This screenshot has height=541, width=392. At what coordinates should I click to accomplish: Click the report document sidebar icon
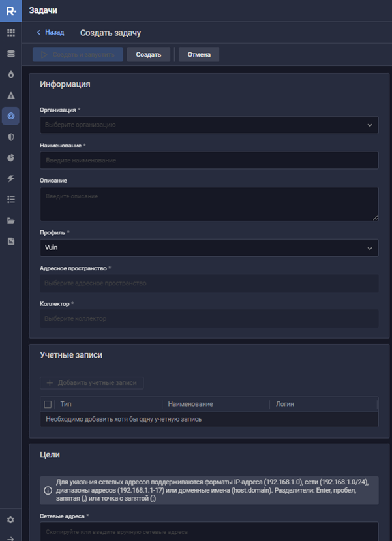[10, 241]
